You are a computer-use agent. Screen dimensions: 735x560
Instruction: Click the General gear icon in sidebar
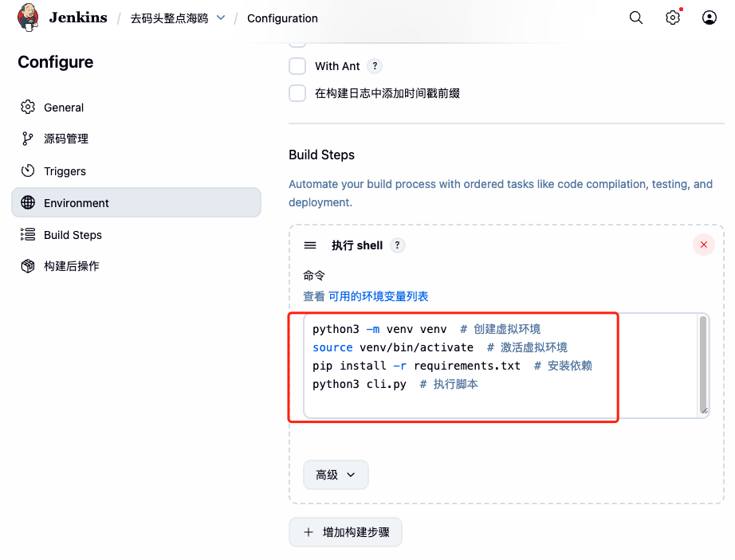pos(28,108)
